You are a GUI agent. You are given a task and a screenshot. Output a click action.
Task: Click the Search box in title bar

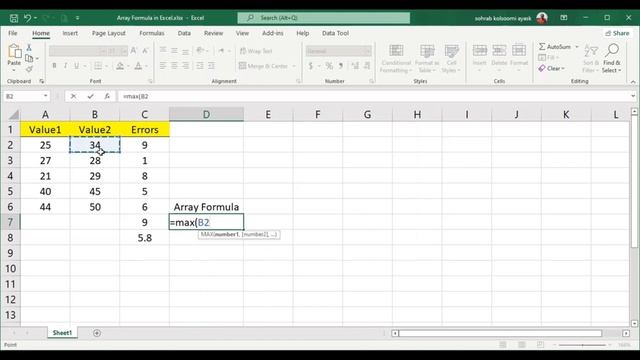[x=324, y=18]
